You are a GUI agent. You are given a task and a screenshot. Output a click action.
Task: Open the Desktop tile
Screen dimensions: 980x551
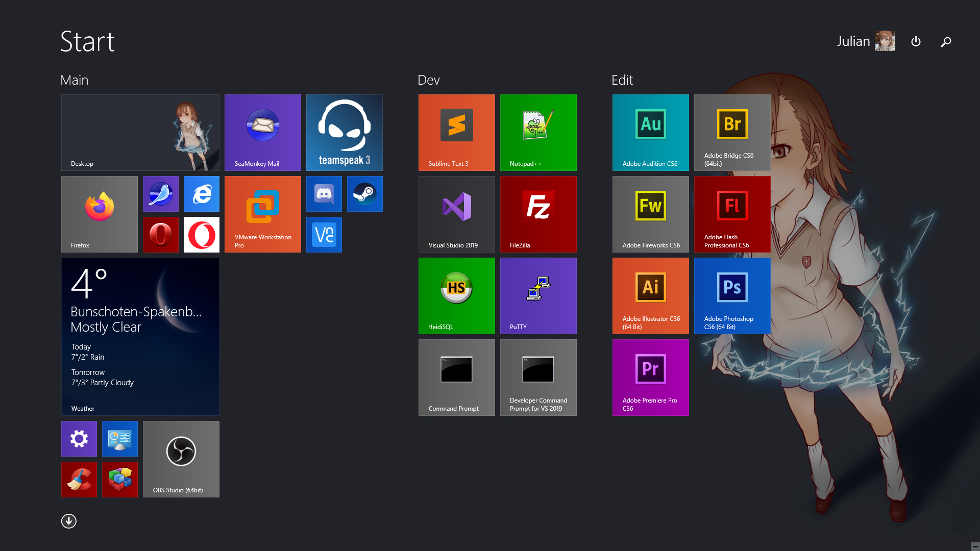(140, 133)
